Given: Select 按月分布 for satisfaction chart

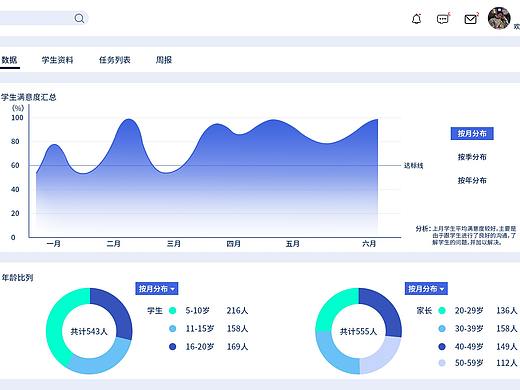Looking at the screenshot, I should click(472, 133).
